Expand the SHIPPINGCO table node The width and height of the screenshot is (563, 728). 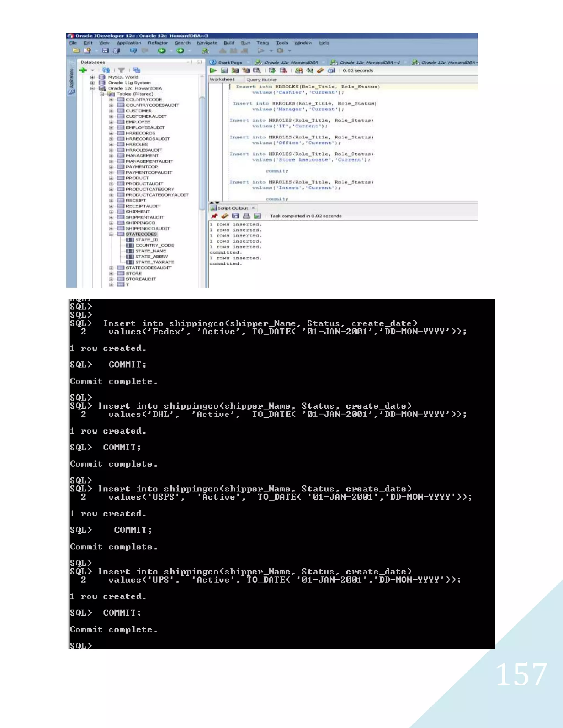111,223
